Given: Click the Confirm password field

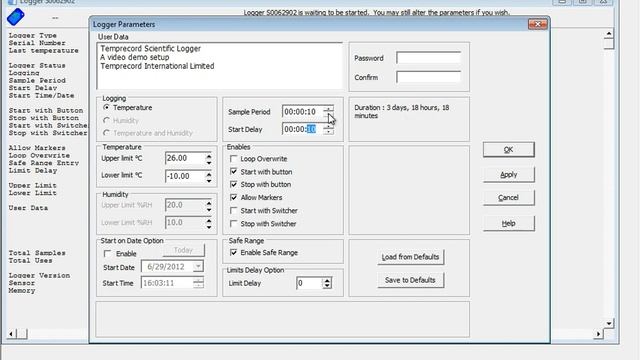Looking at the screenshot, I should pyautogui.click(x=429, y=77).
